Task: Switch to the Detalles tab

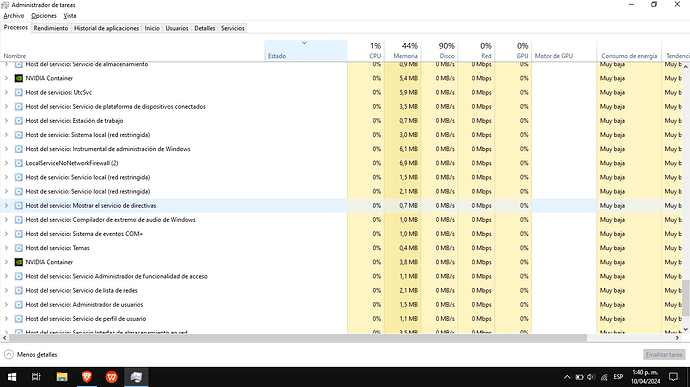Action: tap(205, 28)
